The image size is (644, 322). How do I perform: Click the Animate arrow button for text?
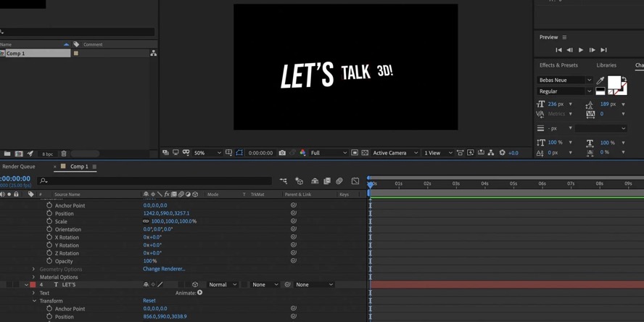tap(200, 293)
